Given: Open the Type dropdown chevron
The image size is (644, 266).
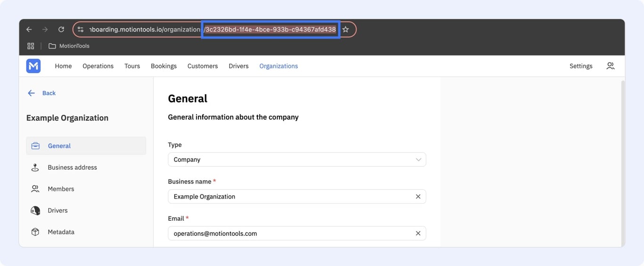Looking at the screenshot, I should [418, 159].
